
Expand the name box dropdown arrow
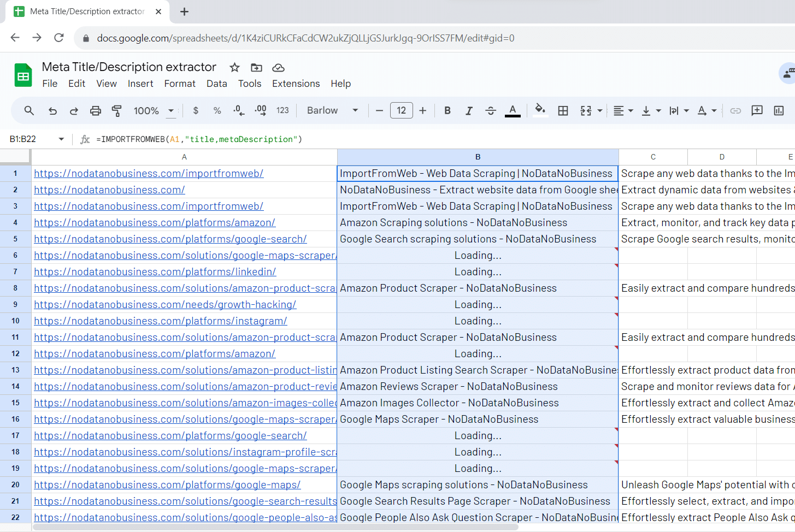[x=61, y=139]
